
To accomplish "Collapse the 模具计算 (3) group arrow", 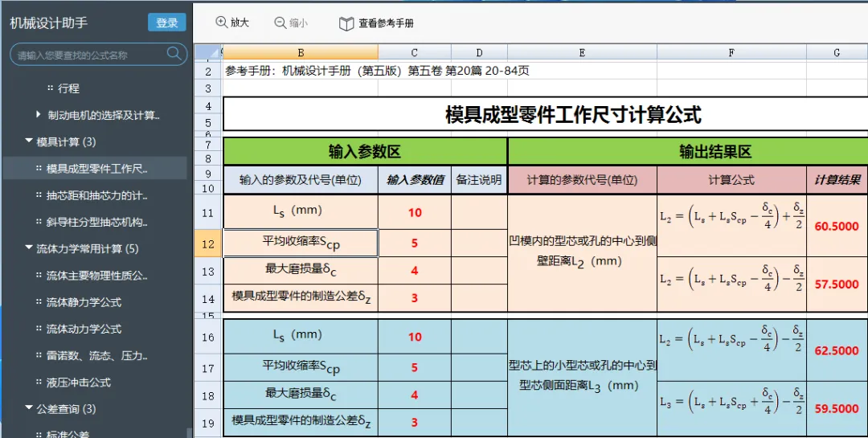I will pyautogui.click(x=29, y=141).
